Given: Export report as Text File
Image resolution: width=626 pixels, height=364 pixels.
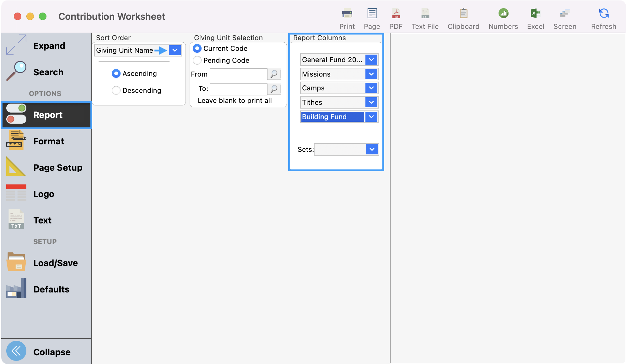Looking at the screenshot, I should [425, 17].
